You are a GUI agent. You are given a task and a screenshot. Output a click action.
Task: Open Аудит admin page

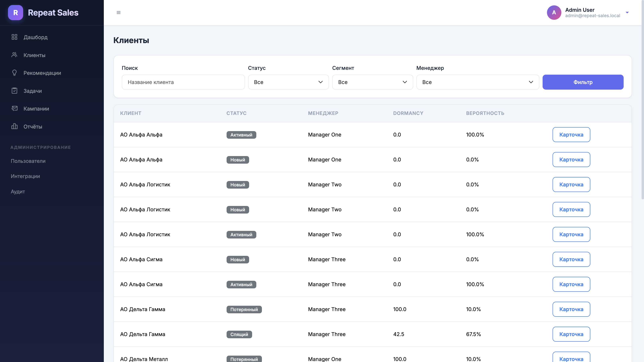coord(18,192)
